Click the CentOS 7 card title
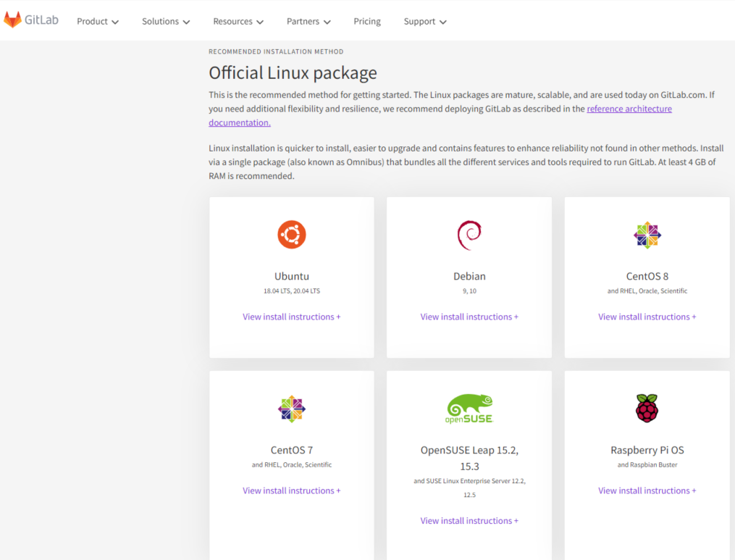The height and width of the screenshot is (560, 735). 292,451
